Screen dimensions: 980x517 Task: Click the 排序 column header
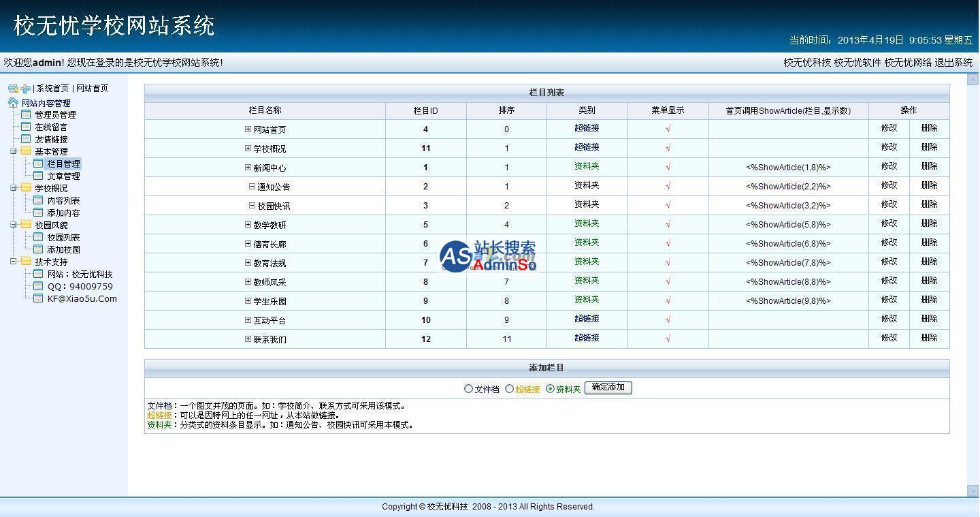pyautogui.click(x=506, y=110)
